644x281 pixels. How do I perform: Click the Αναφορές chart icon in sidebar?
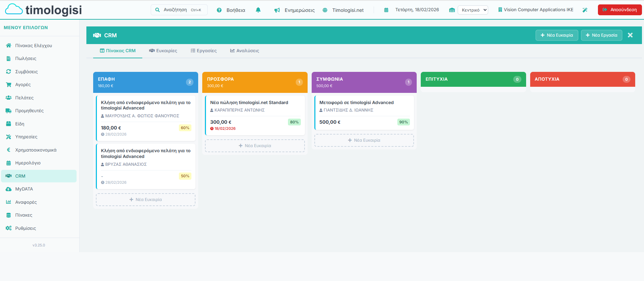click(8, 202)
